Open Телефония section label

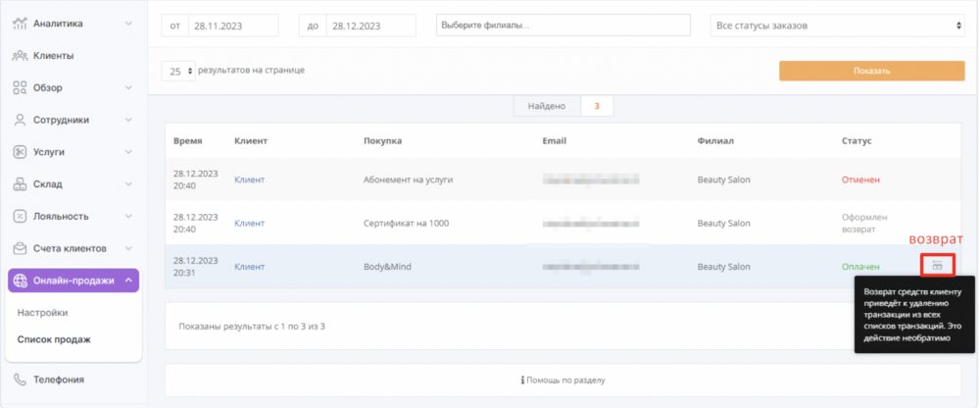[x=59, y=380]
